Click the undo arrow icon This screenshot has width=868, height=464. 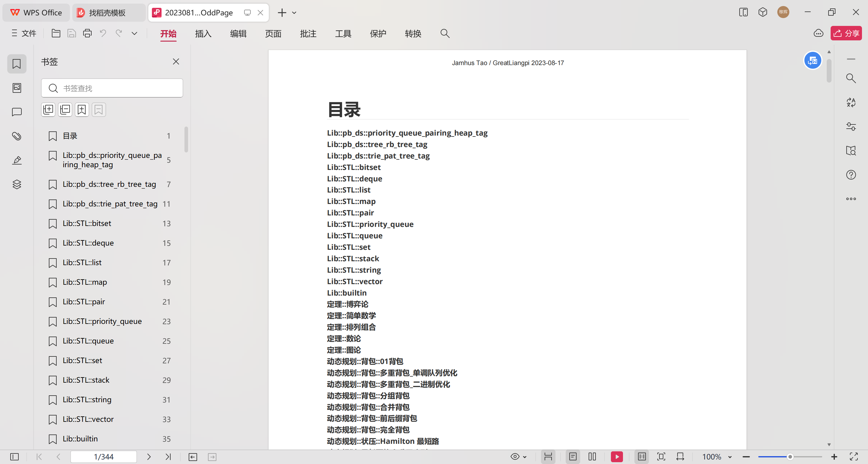(x=103, y=33)
